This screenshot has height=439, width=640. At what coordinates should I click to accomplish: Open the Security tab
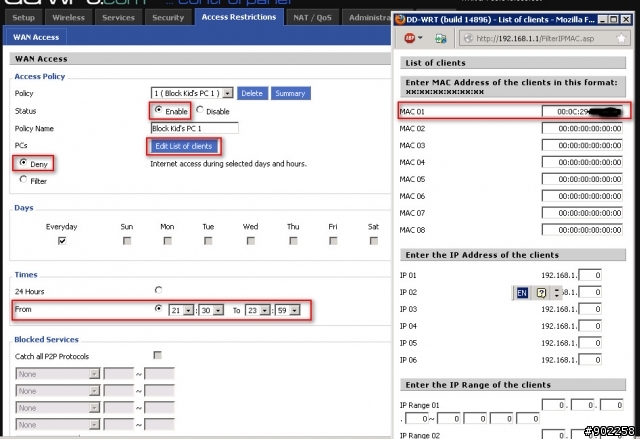(168, 18)
